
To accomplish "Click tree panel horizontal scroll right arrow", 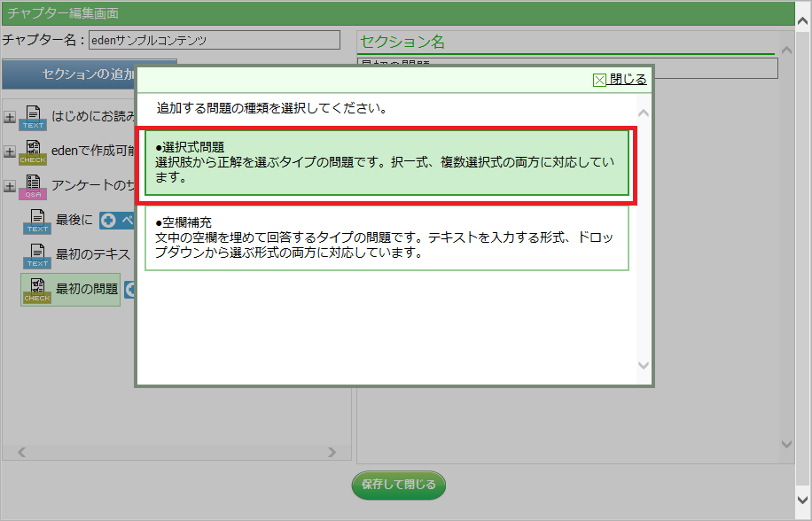I will click(x=332, y=452).
